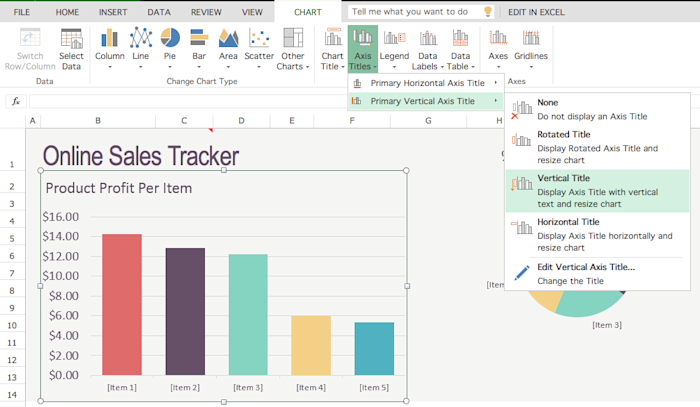Click the [Item 3] pie chart label
This screenshot has height=407, width=700.
607,325
